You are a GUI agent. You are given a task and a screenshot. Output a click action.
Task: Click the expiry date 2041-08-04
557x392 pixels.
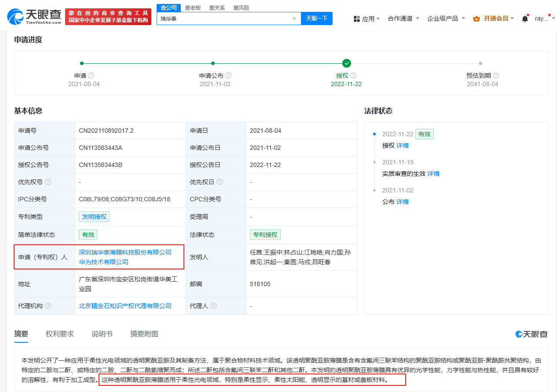click(x=483, y=84)
